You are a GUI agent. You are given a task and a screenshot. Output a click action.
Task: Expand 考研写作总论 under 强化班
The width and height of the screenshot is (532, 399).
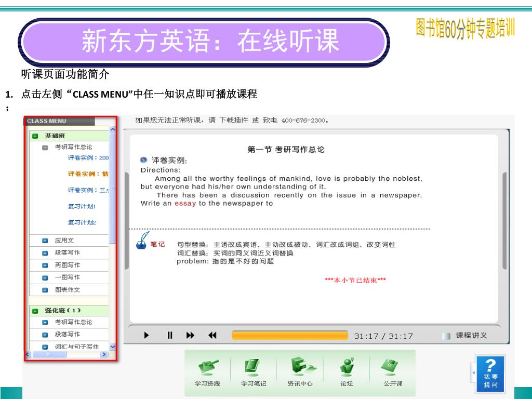pyautogui.click(x=45, y=322)
